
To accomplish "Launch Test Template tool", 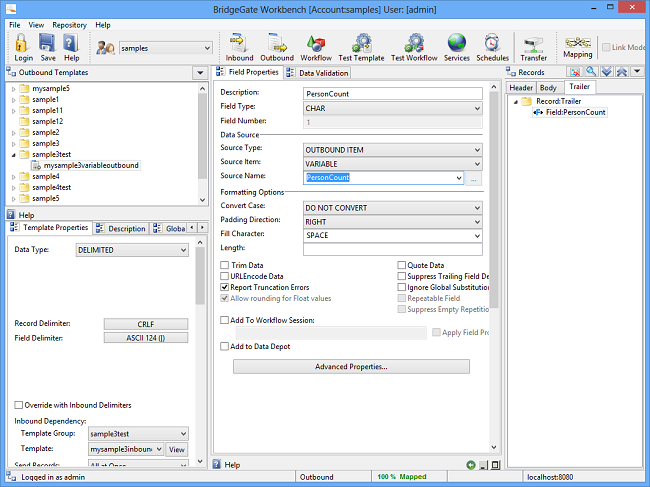I will [x=361, y=43].
